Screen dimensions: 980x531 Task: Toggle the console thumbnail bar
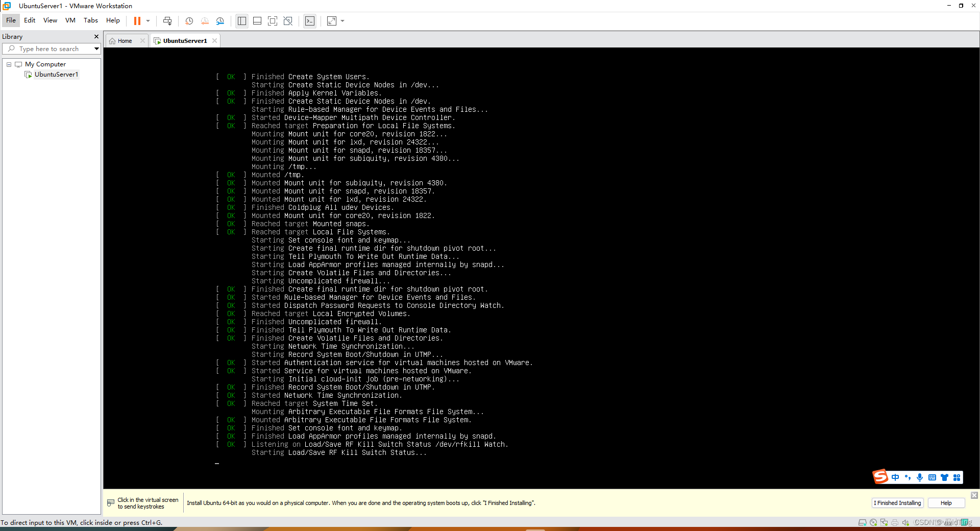[x=257, y=21]
